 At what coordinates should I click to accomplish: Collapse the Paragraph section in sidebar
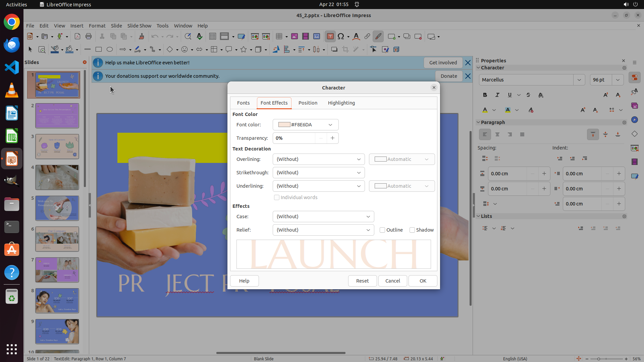478,122
